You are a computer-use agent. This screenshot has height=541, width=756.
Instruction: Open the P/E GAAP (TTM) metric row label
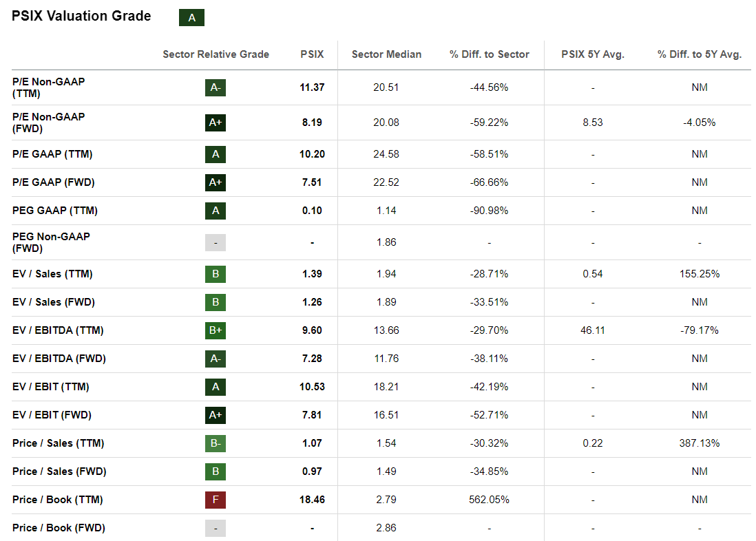coord(52,154)
